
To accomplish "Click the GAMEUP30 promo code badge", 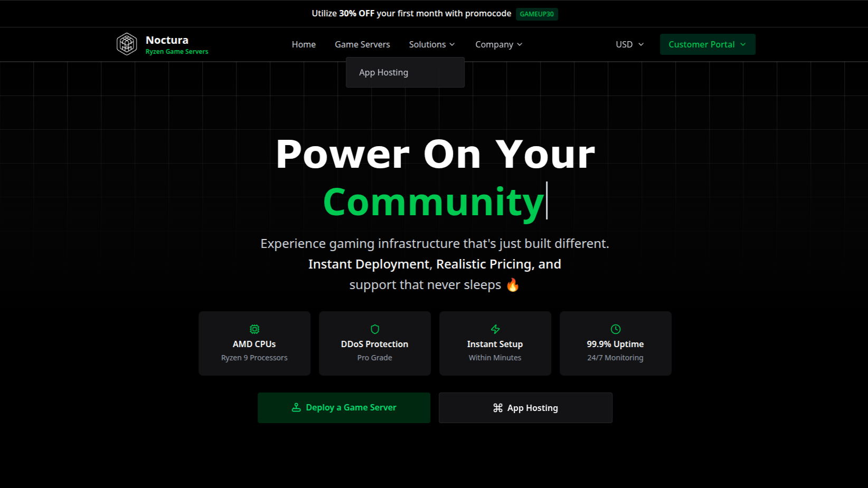I will (x=536, y=14).
